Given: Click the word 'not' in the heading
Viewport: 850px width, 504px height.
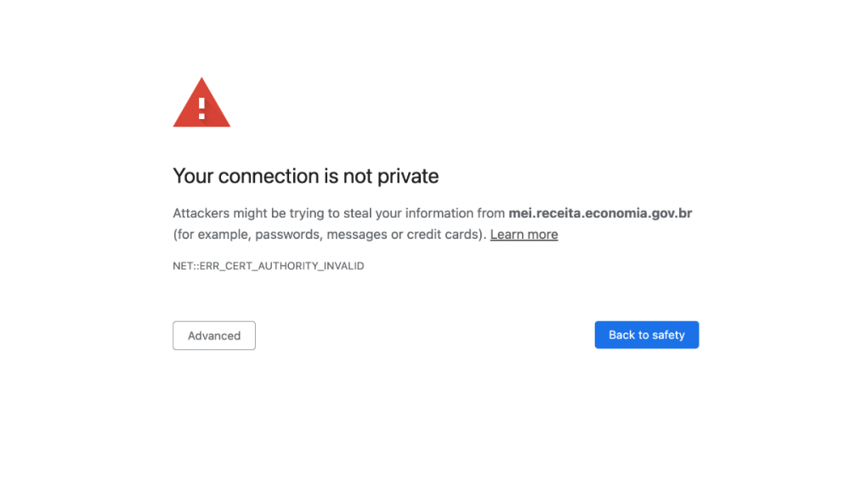Looking at the screenshot, I should tap(357, 176).
